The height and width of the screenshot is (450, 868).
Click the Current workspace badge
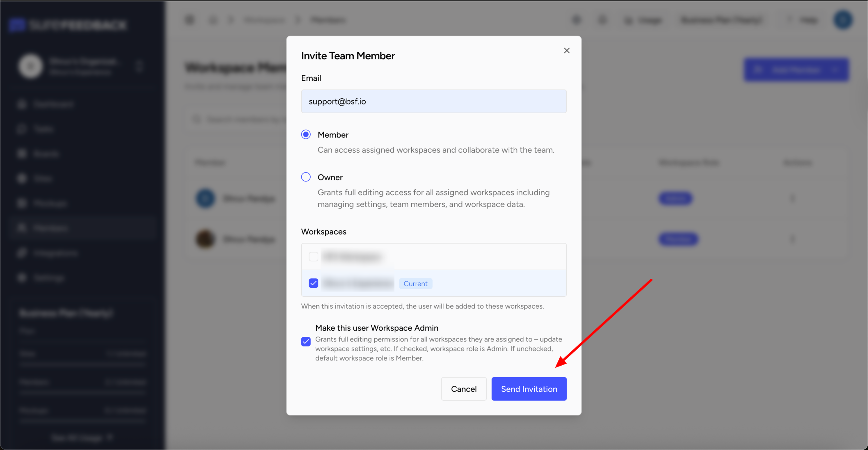(415, 283)
